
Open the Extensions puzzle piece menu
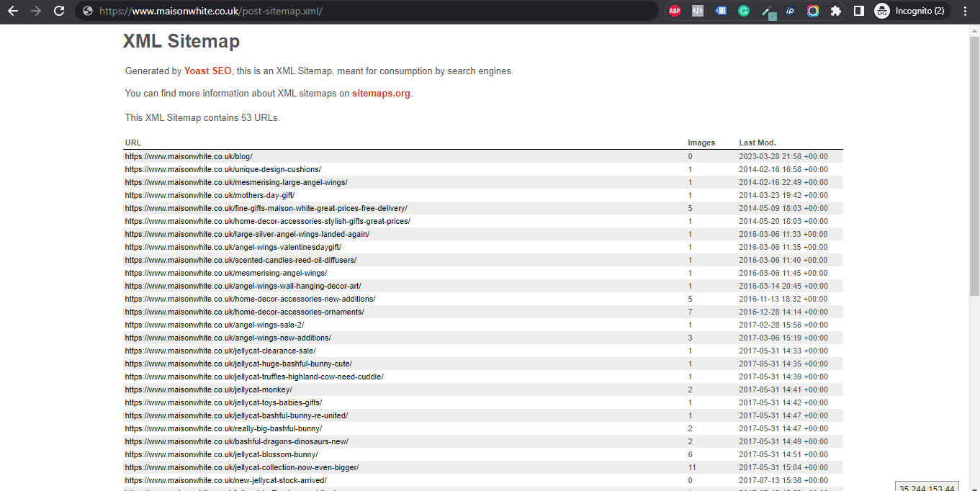(x=836, y=11)
